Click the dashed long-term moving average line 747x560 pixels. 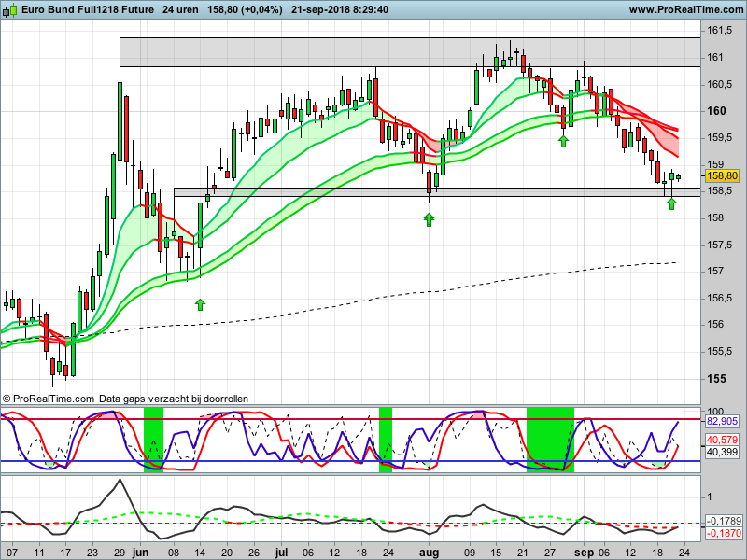click(381, 298)
